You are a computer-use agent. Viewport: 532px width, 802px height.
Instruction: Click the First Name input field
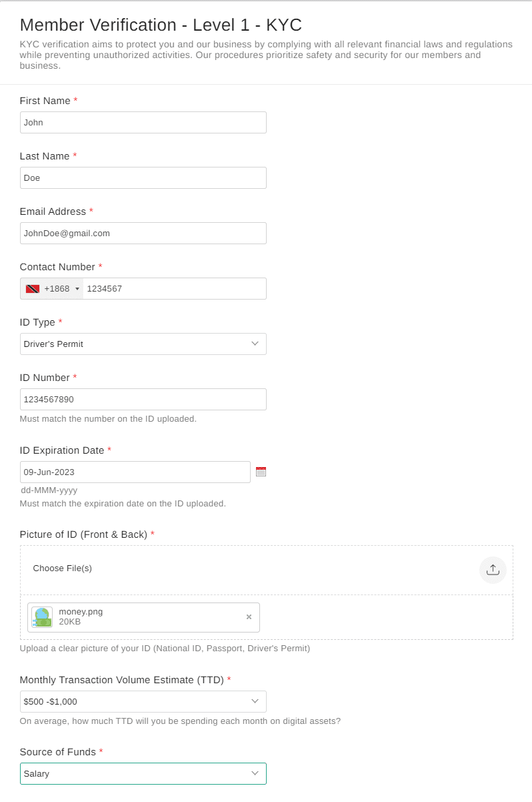(143, 123)
